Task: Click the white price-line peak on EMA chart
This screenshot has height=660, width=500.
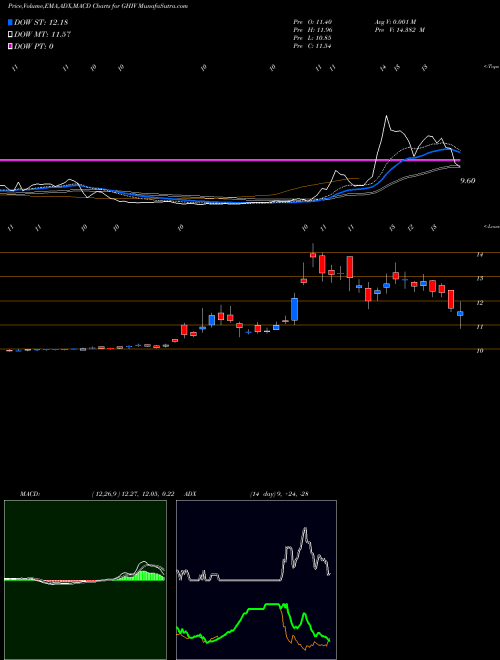Action: [x=386, y=117]
